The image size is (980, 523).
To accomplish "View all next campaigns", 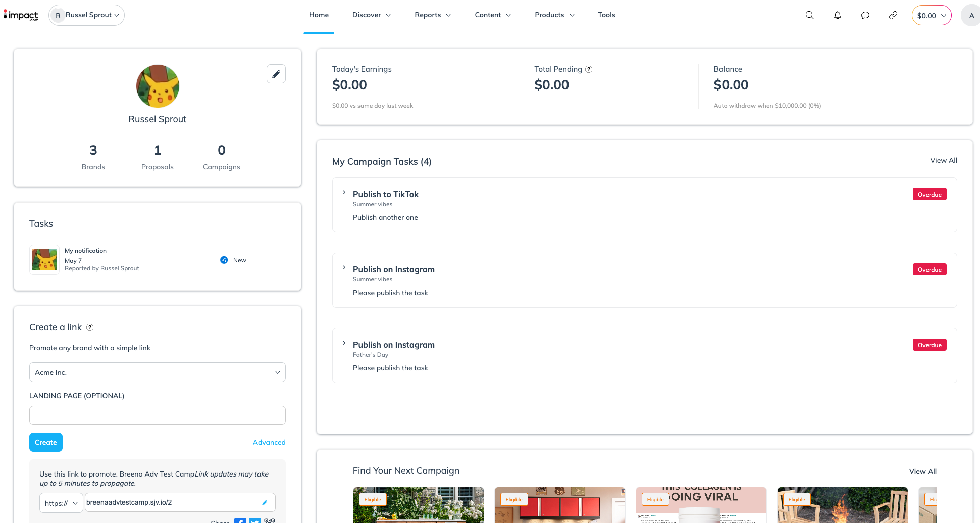I will click(x=922, y=471).
